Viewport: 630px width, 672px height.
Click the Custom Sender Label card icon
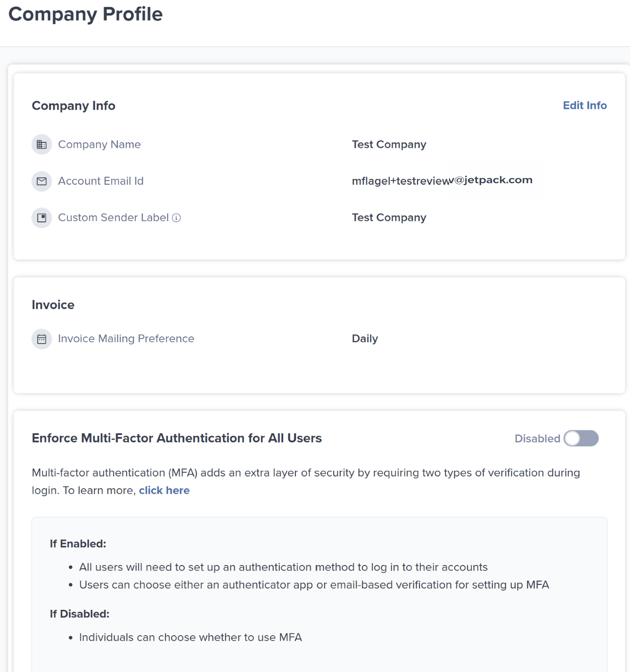(41, 218)
